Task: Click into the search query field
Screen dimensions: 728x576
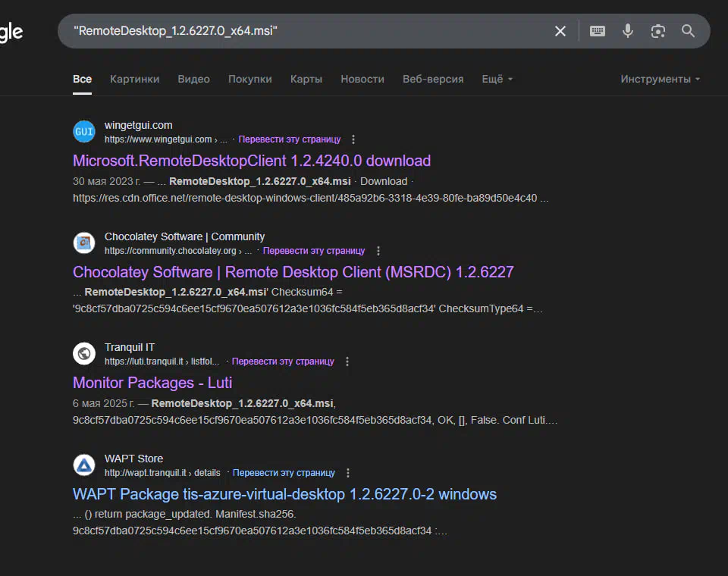Action: 306,31
